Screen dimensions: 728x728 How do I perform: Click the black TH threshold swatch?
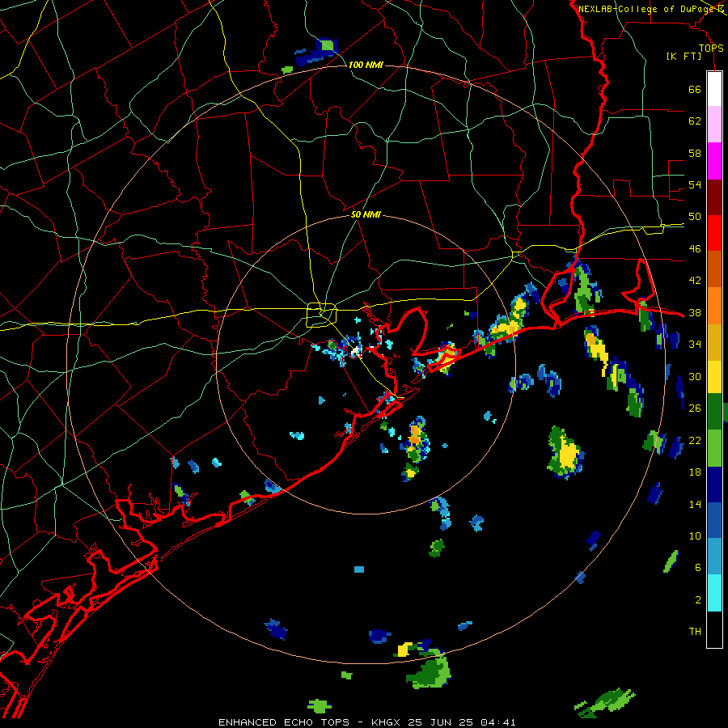tap(714, 629)
